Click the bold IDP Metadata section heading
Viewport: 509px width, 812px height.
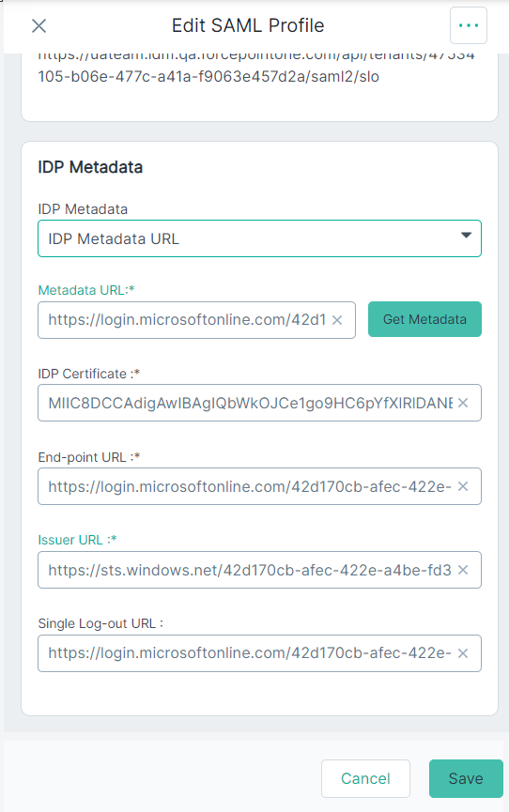click(90, 167)
